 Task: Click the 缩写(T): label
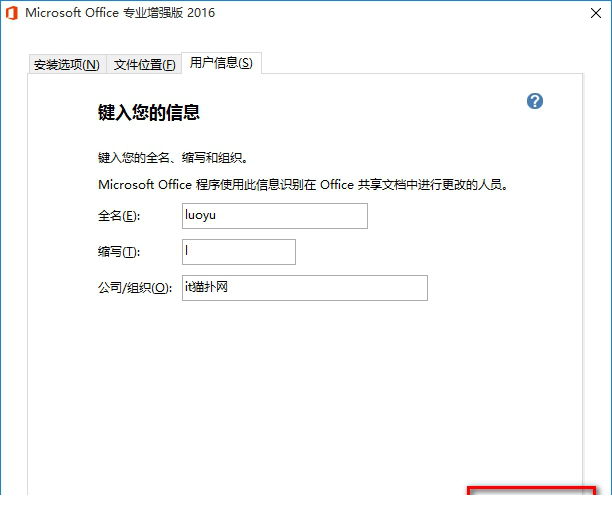119,252
